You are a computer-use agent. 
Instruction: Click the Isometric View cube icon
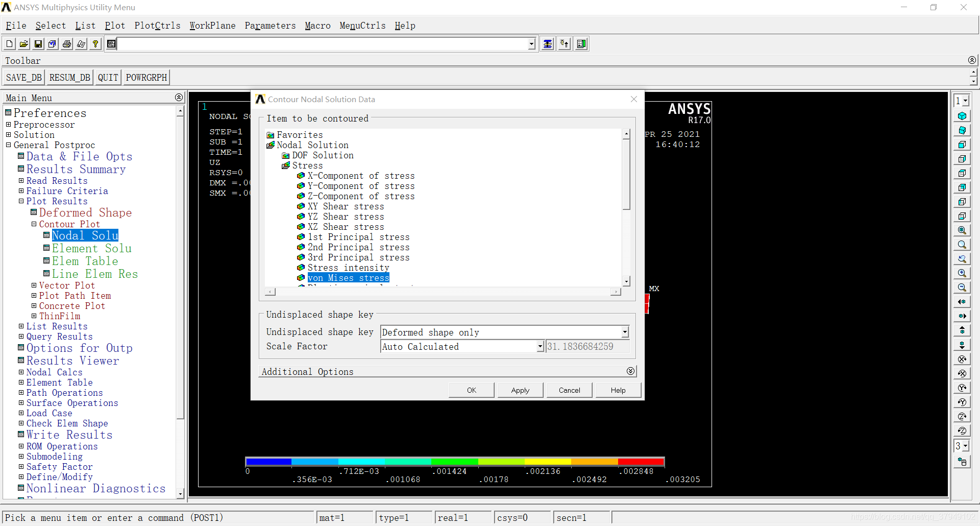click(962, 116)
